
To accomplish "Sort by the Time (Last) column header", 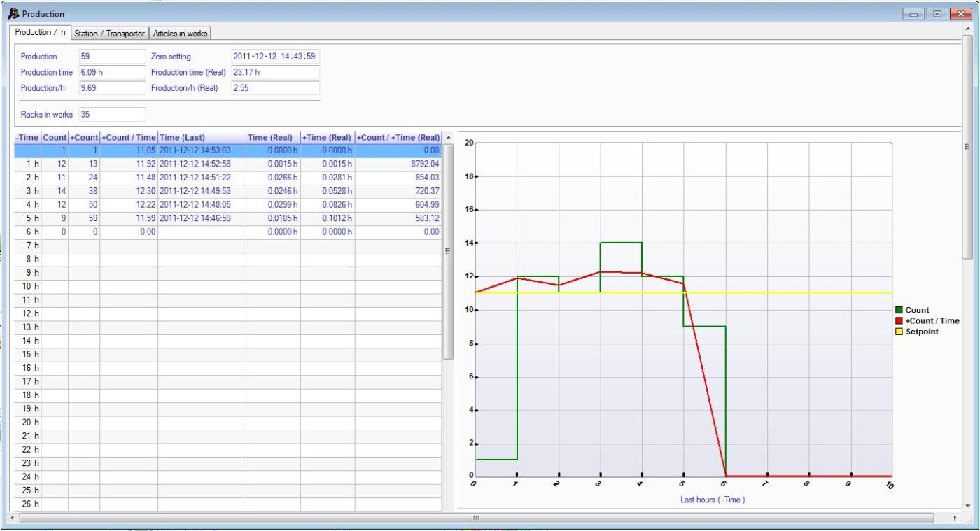I will pos(201,138).
